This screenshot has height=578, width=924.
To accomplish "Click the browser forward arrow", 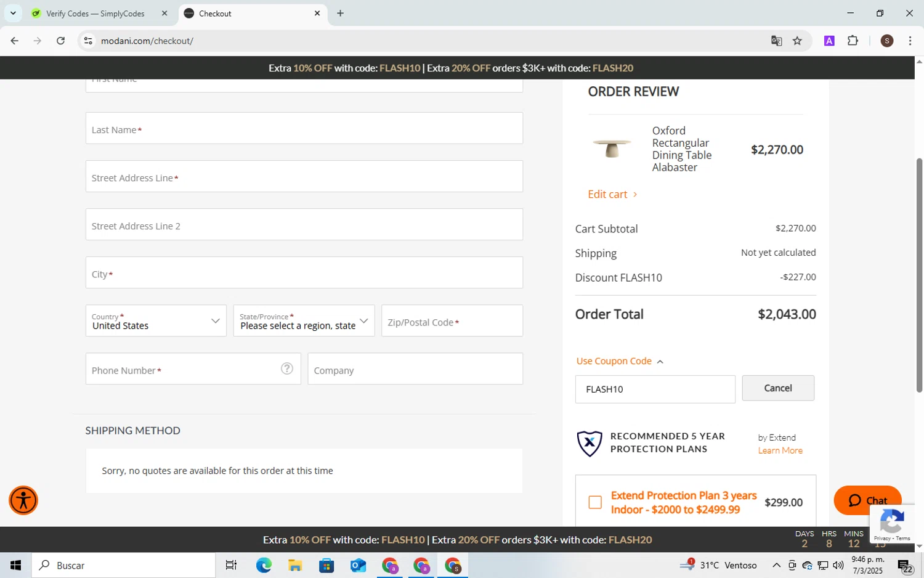I will click(x=38, y=41).
